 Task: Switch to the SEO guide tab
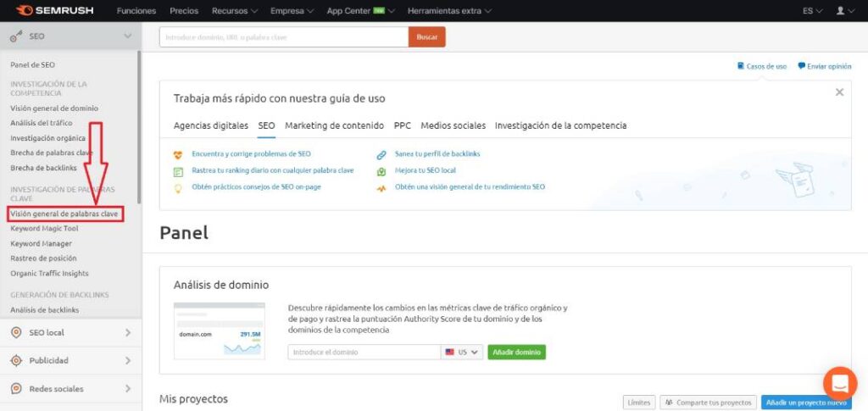[266, 125]
